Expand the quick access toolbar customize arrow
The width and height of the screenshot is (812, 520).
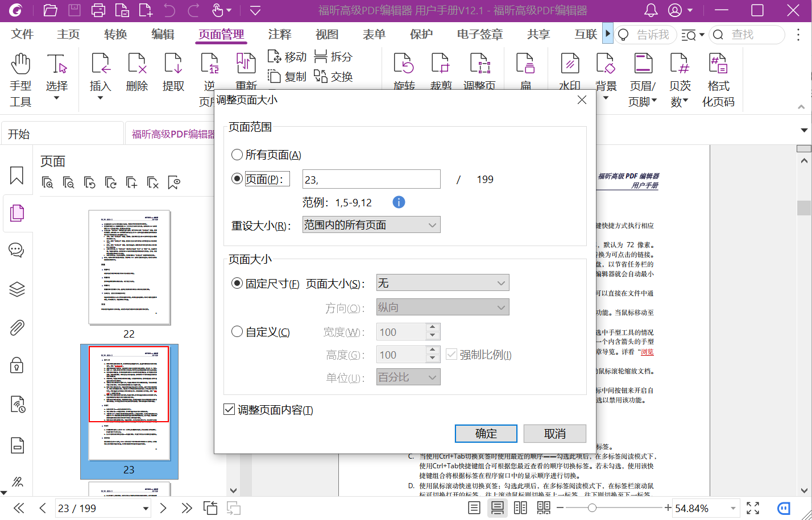point(255,10)
